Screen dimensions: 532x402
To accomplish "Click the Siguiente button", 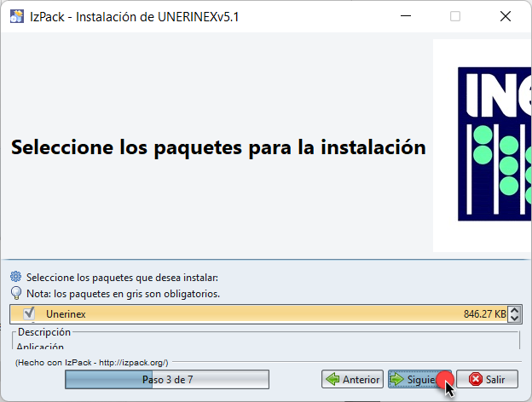I will 419,379.
